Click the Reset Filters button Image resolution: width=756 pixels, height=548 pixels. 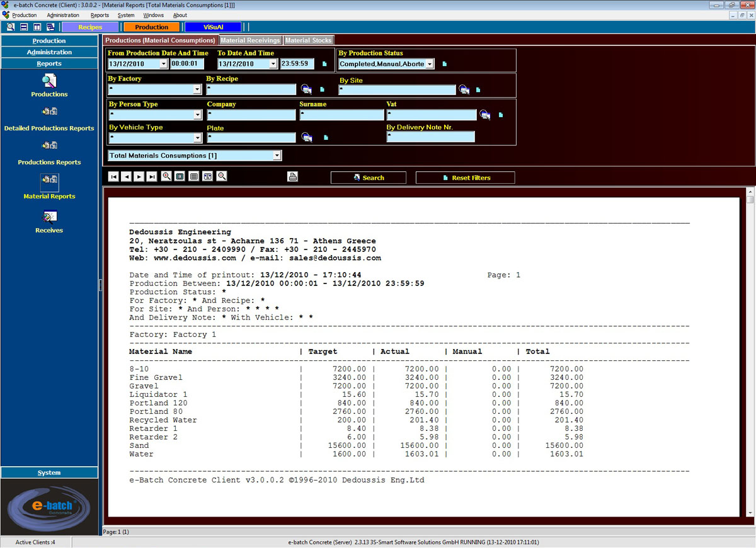click(x=465, y=178)
